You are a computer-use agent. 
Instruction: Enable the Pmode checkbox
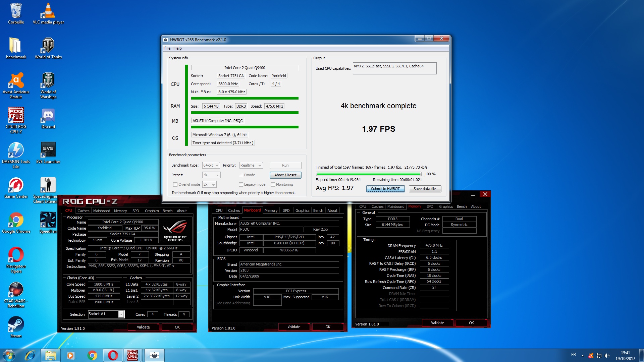(x=241, y=175)
